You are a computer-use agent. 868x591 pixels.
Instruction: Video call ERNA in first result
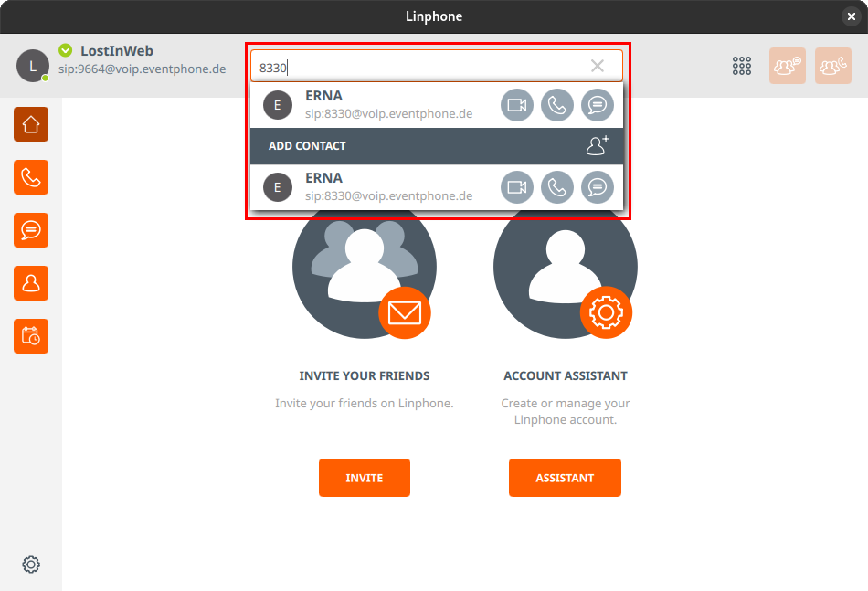click(517, 105)
